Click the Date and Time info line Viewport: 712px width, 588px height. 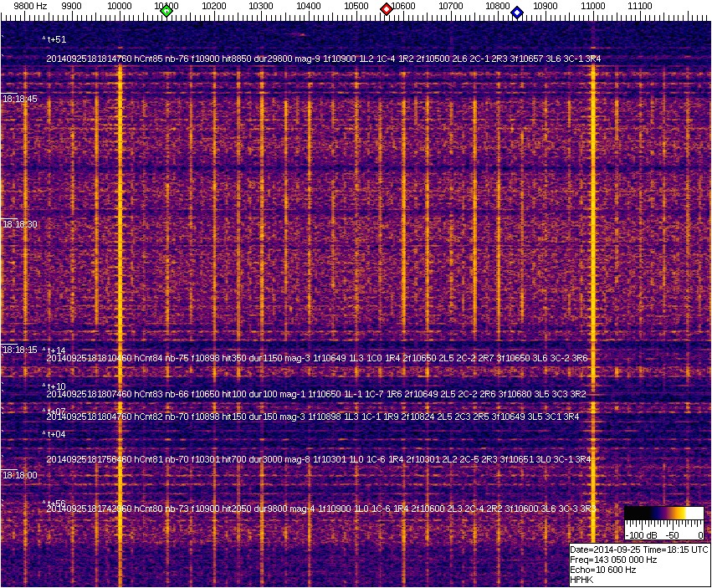(639, 550)
